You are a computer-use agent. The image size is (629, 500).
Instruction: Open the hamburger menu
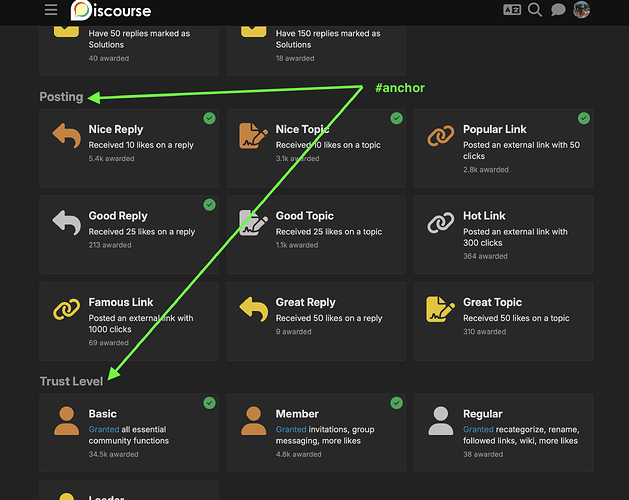point(51,10)
